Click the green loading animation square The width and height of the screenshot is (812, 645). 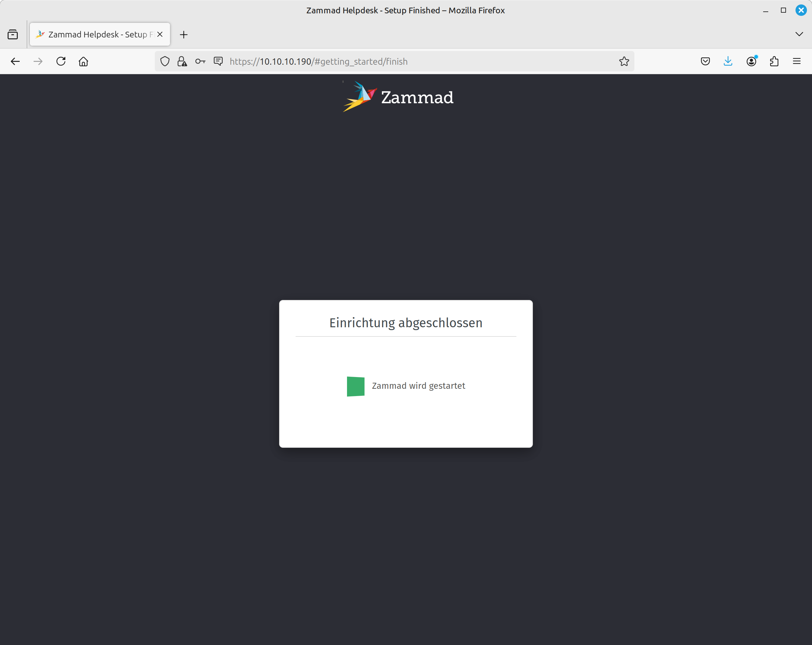tap(356, 386)
